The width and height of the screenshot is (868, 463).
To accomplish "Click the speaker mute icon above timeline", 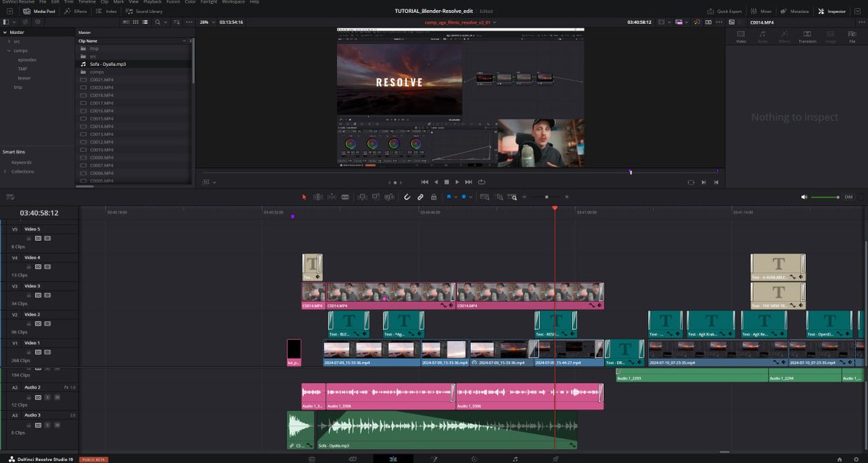I will click(x=804, y=197).
